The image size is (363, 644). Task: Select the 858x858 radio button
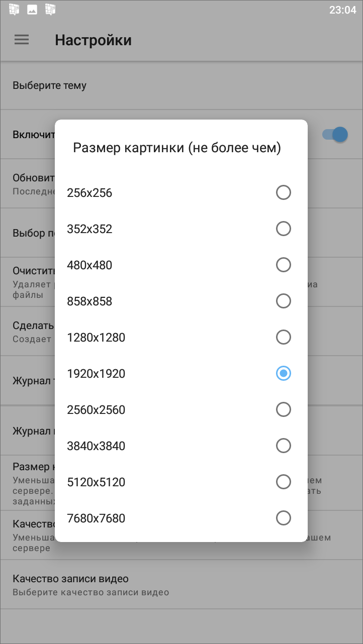click(284, 301)
